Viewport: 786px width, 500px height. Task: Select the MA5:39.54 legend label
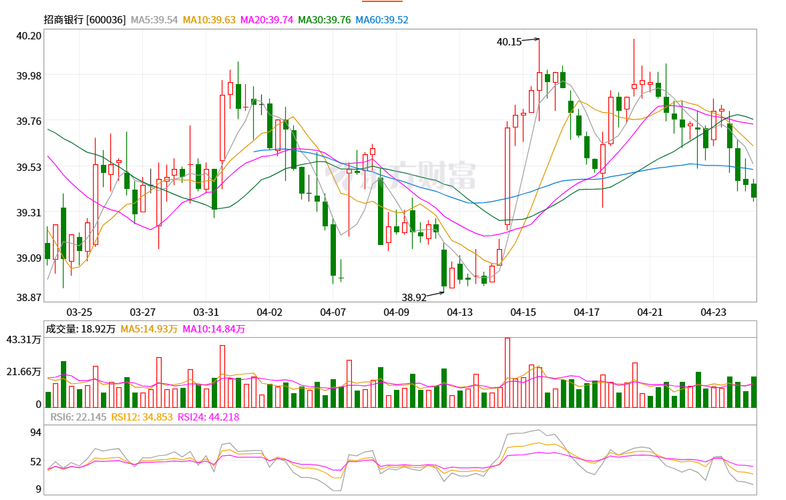coord(154,20)
